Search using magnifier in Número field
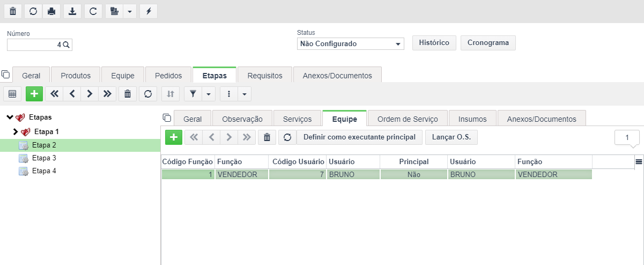Image resolution: width=644 pixels, height=265 pixels. pos(66,45)
